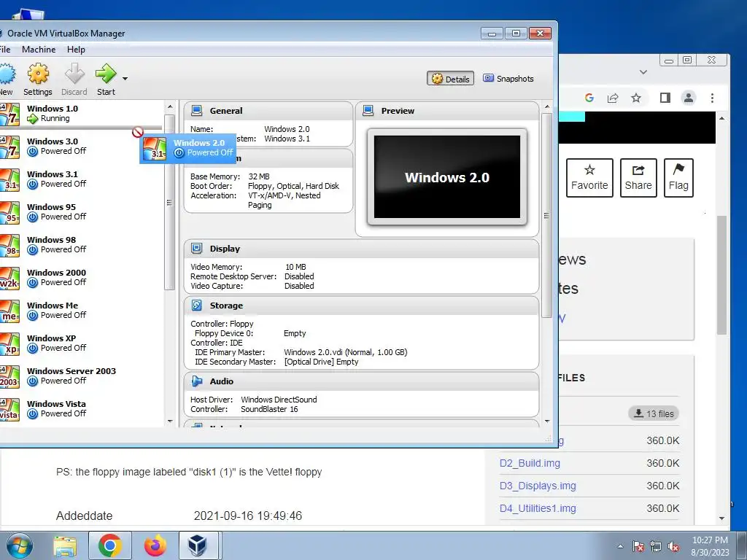747x560 pixels.
Task: Click the taskbar clock 10:27 PM
Action: 710,546
